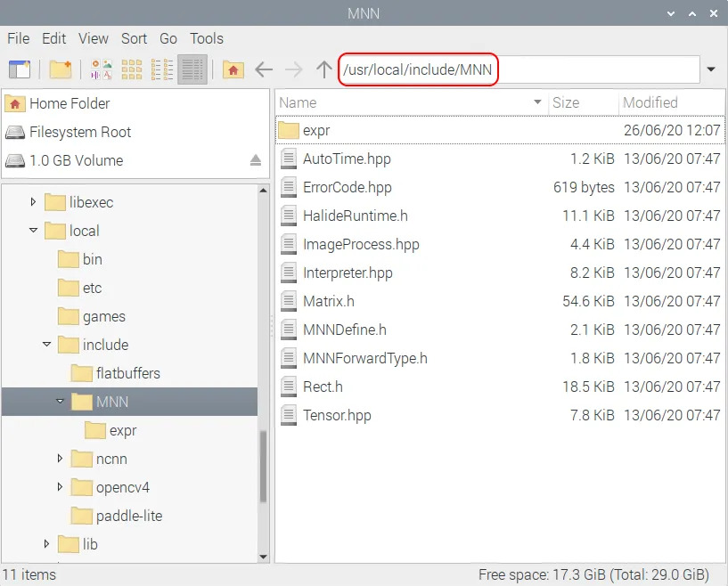Click the tree scrollbar up arrow
This screenshot has height=586, width=728.
(x=263, y=191)
